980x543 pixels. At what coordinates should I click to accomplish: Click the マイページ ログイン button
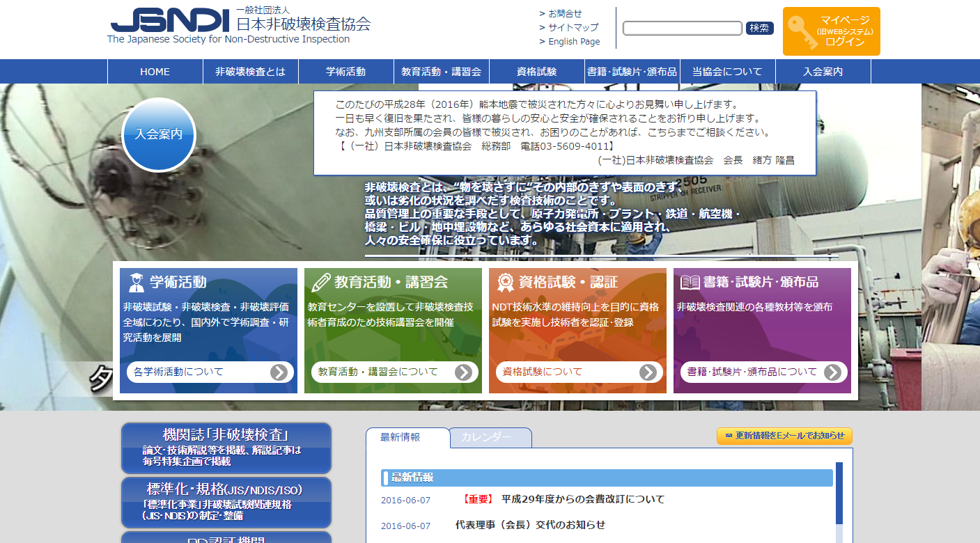pyautogui.click(x=832, y=31)
